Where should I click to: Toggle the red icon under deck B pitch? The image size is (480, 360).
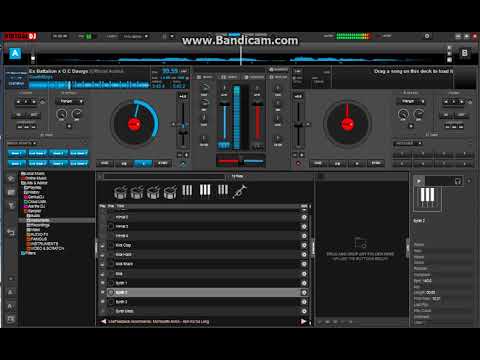[298, 164]
